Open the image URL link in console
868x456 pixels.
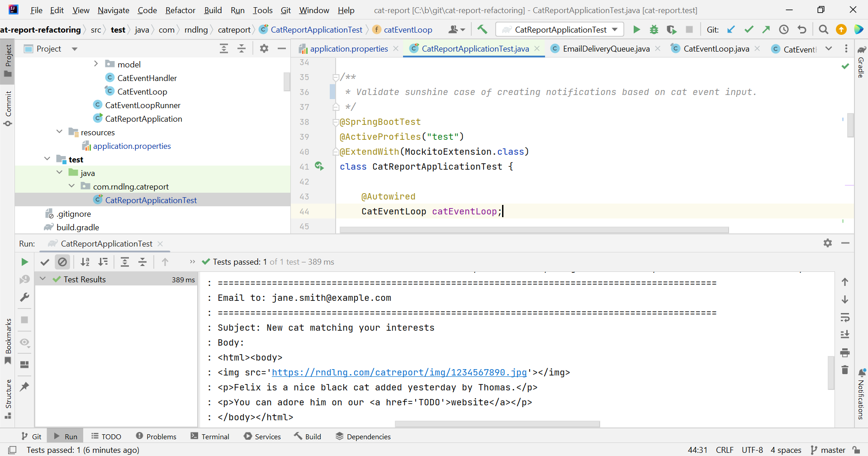[x=399, y=372]
